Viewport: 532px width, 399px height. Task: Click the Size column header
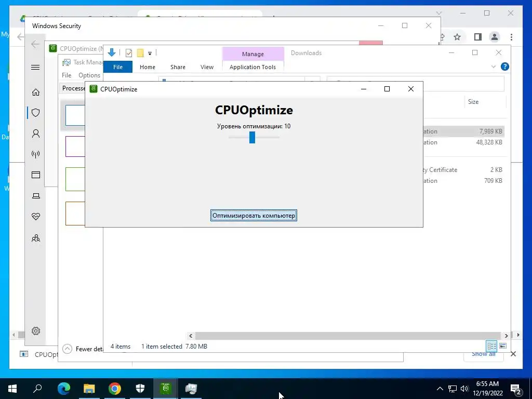(473, 101)
